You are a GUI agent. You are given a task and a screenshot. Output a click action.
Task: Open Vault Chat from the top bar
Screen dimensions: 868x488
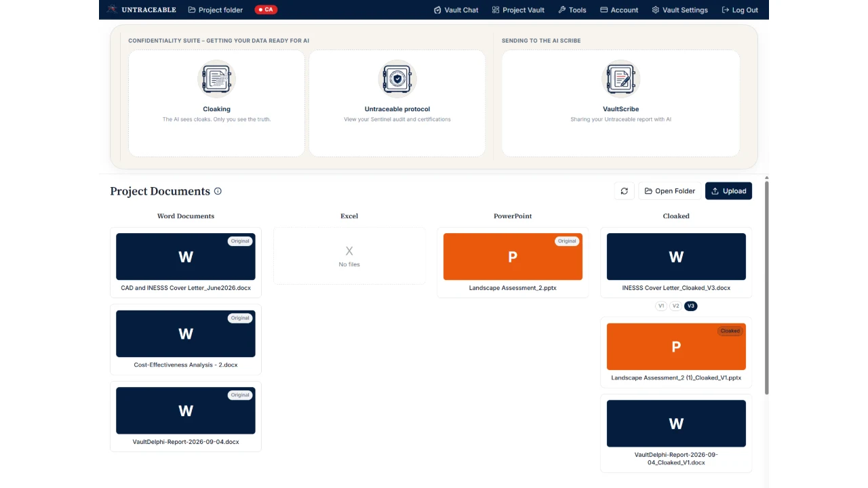[x=456, y=10]
